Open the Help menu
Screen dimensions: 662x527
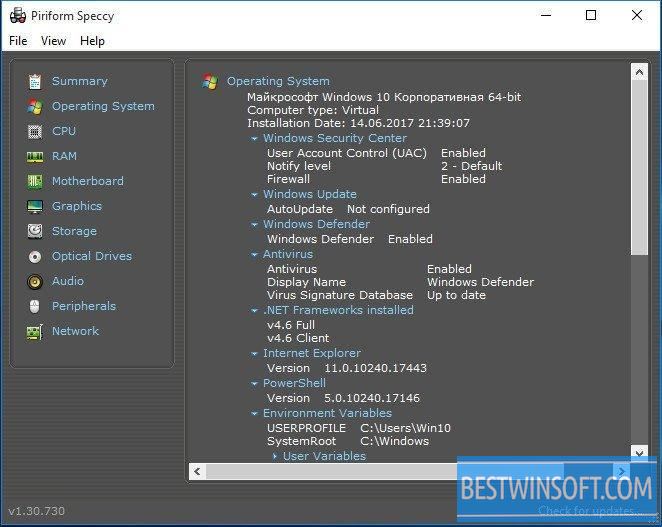click(x=92, y=41)
